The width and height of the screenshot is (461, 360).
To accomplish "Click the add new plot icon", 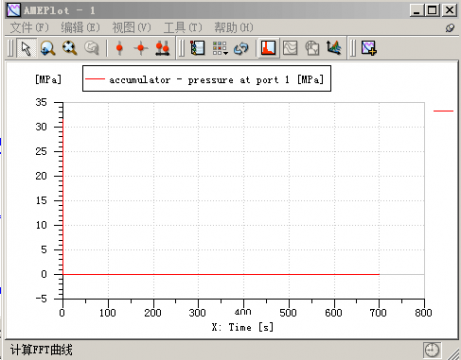I will [369, 48].
